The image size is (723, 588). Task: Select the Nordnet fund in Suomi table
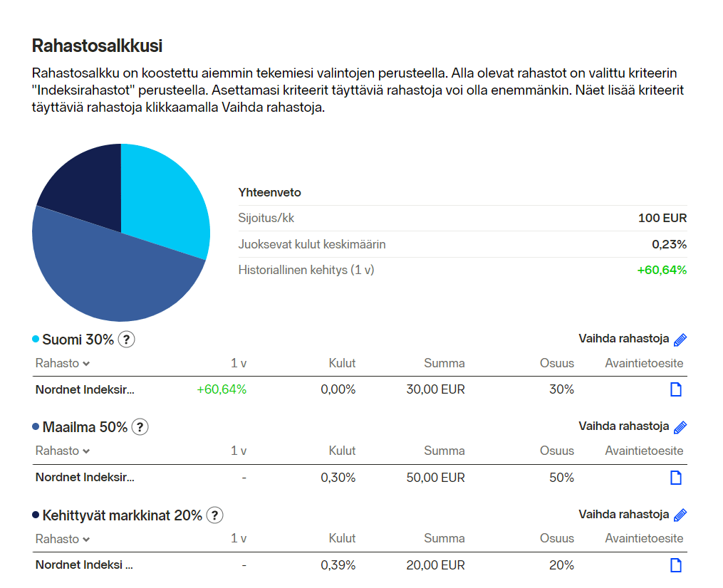click(85, 389)
